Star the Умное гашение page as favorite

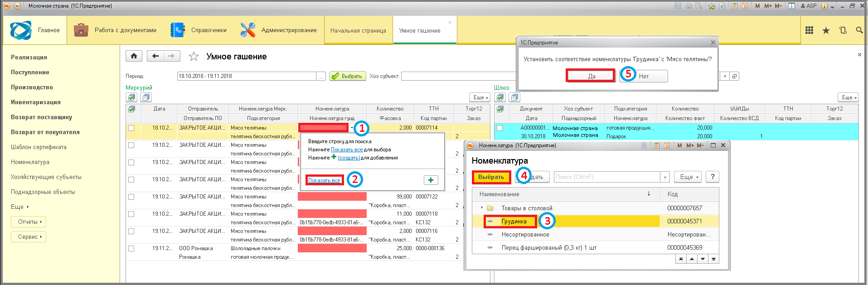pos(194,56)
